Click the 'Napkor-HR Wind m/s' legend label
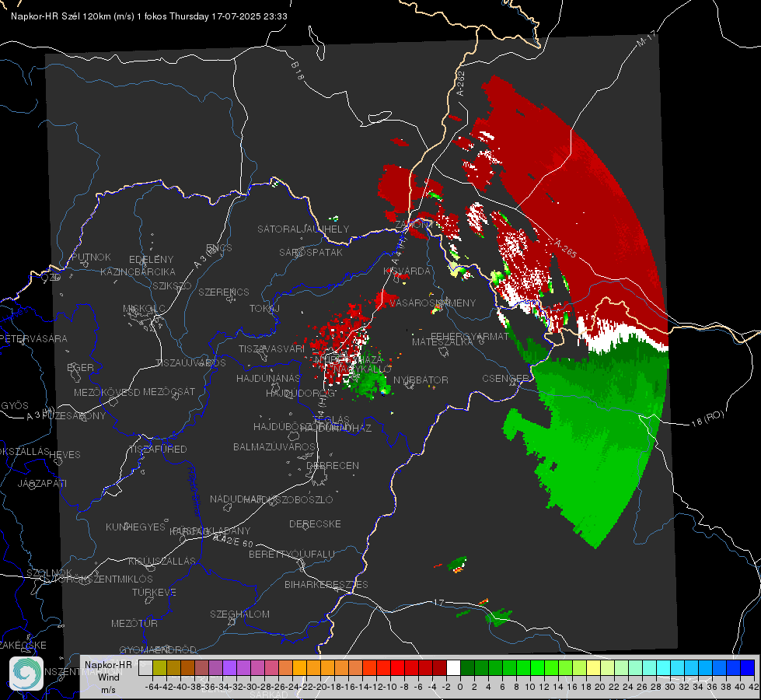 [108, 677]
